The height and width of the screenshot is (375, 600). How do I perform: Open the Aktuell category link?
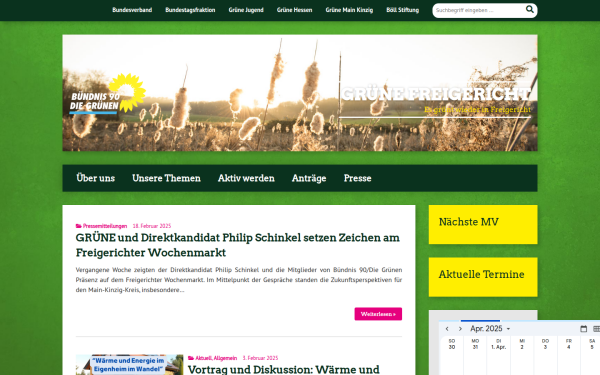[x=203, y=358]
